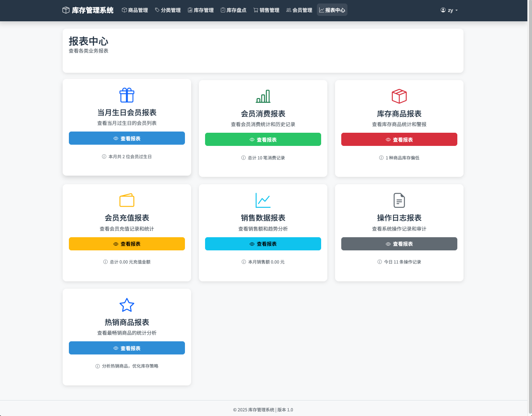
Task: Click the gift icon of 当月生日会员报表
Action: (127, 95)
